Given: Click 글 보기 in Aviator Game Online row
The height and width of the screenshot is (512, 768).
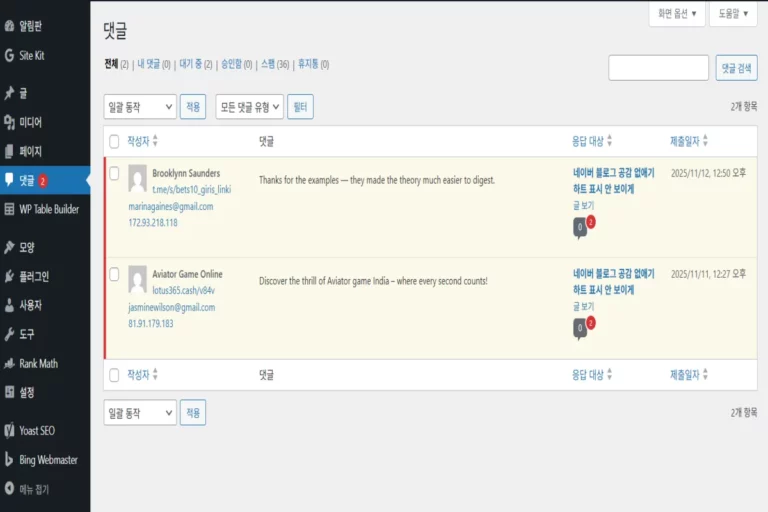Looking at the screenshot, I should 583,306.
